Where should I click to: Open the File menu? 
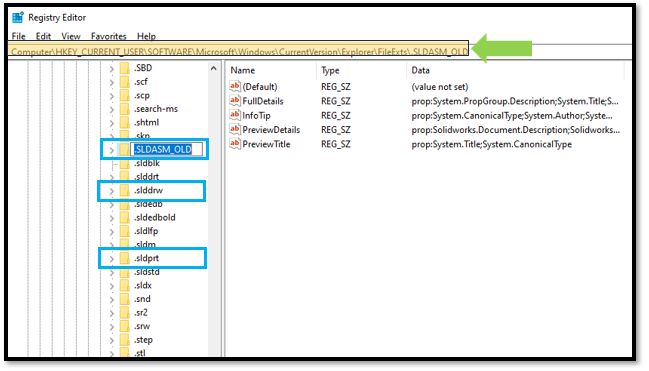[19, 36]
